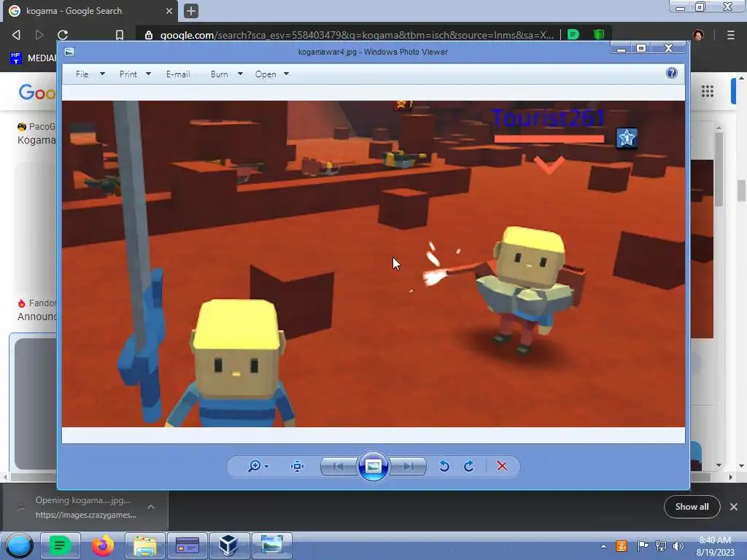Start the slide show with the center button
747x560 pixels.
[373, 466]
